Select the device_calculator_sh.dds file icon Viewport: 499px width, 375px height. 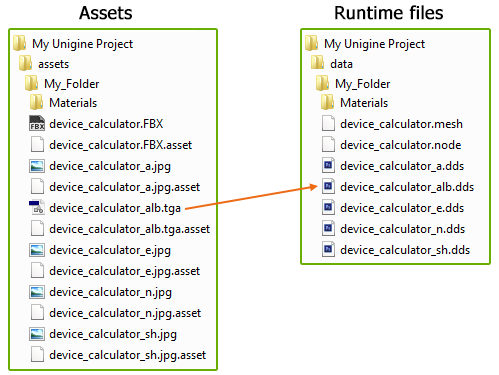(x=328, y=249)
